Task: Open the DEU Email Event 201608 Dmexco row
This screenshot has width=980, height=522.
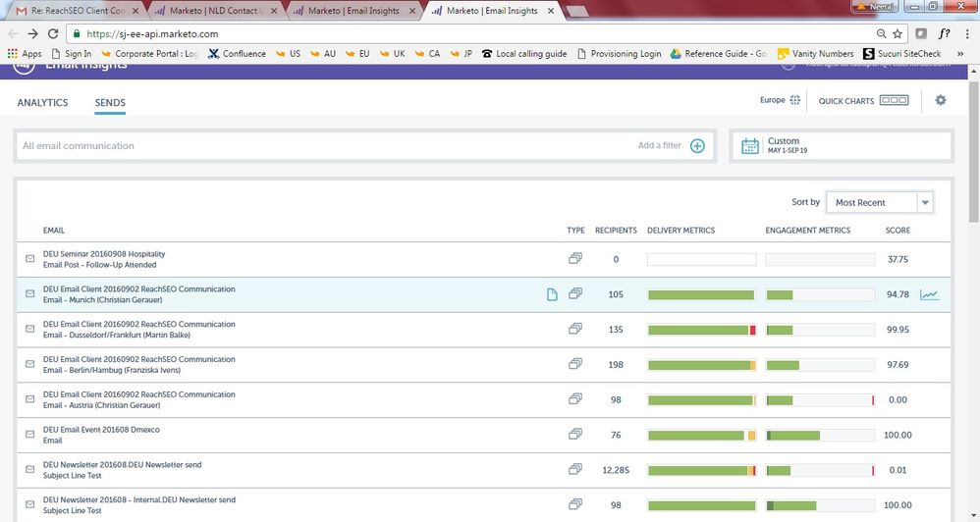Action: tap(100, 430)
